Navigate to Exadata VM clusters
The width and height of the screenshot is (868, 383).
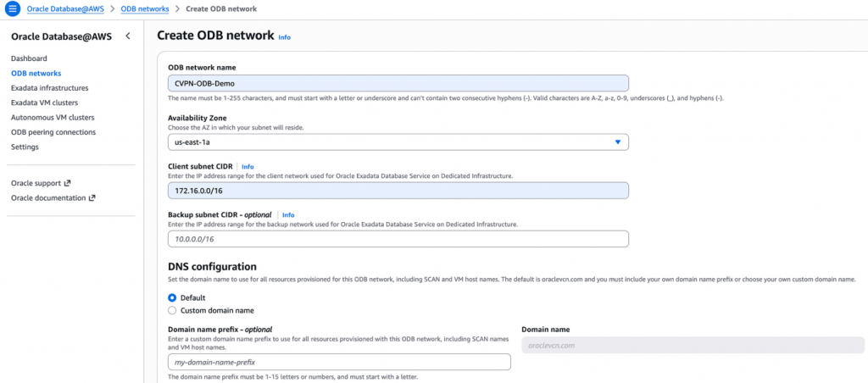tap(44, 103)
